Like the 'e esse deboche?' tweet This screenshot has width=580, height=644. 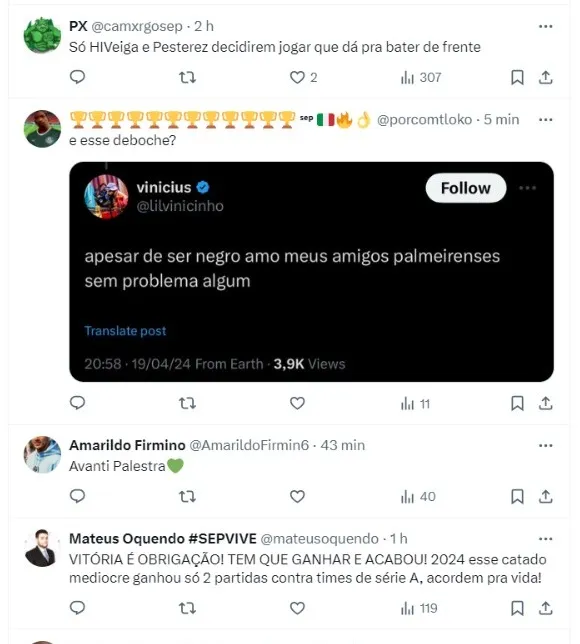(297, 403)
